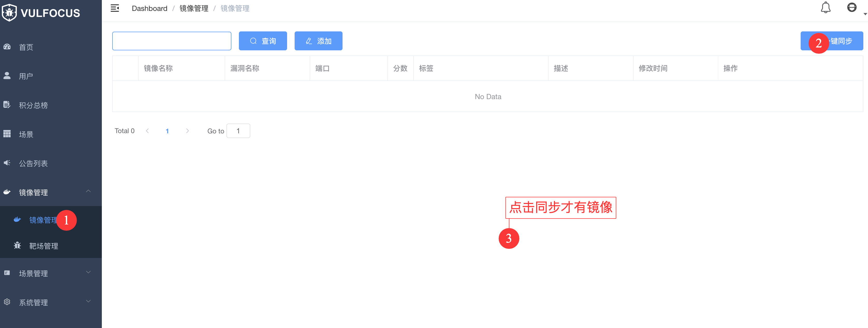Focus the image search input field
This screenshot has width=868, height=328.
tap(172, 41)
